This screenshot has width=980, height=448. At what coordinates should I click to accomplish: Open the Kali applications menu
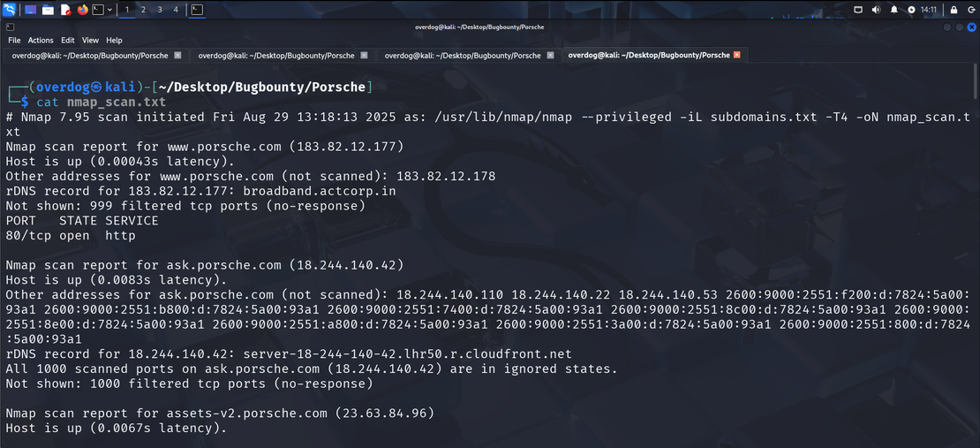pyautogui.click(x=9, y=10)
